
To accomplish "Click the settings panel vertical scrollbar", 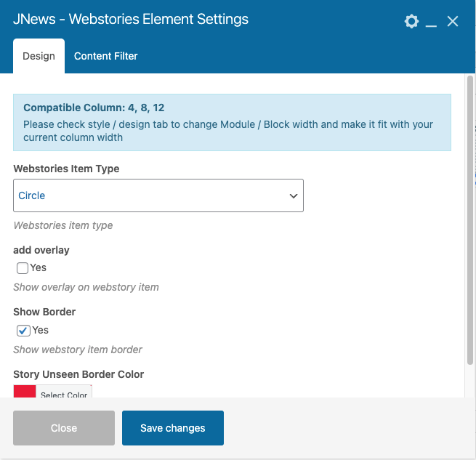I will (470, 218).
